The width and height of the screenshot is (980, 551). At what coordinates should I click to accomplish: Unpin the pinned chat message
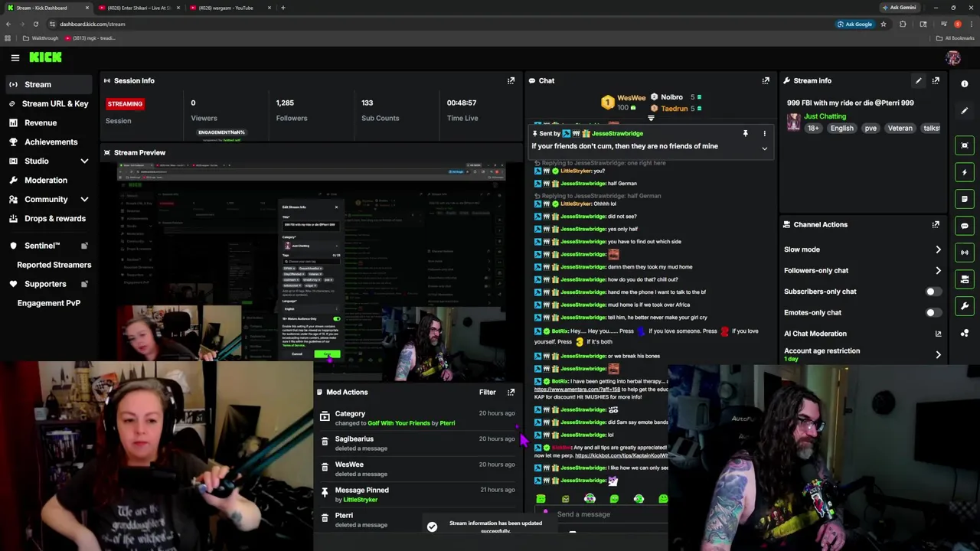coord(745,133)
